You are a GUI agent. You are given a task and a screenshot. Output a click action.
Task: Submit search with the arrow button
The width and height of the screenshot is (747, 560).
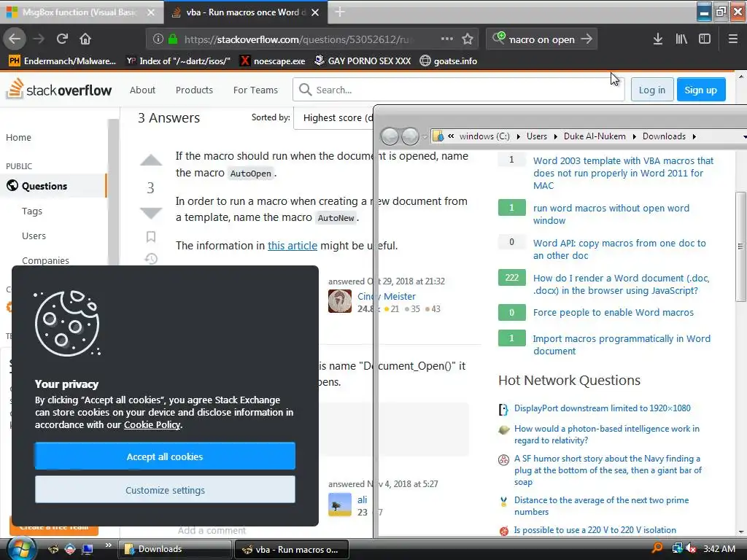point(587,39)
